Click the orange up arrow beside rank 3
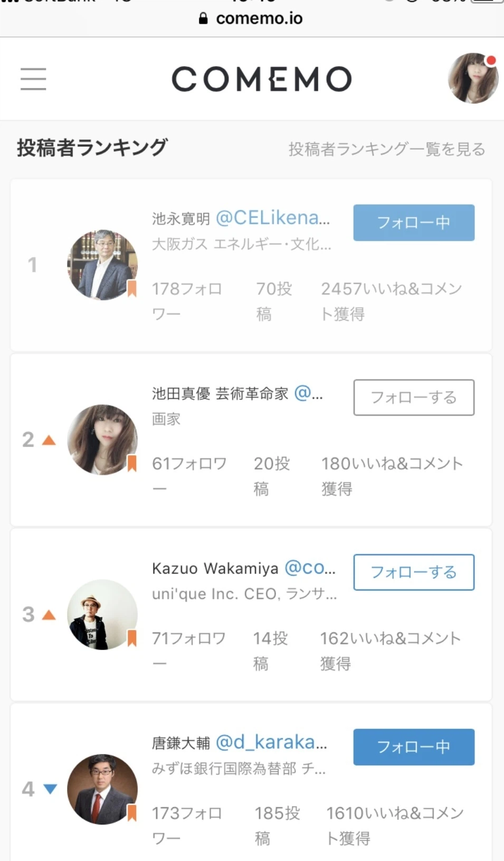Image resolution: width=504 pixels, height=861 pixels. point(49,615)
